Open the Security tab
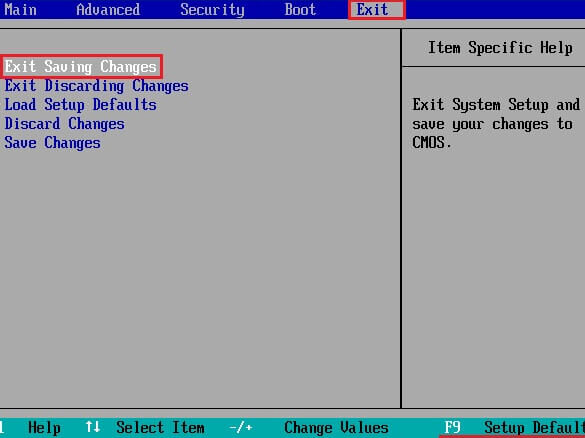Viewport: 585px width, 438px height. click(x=212, y=10)
